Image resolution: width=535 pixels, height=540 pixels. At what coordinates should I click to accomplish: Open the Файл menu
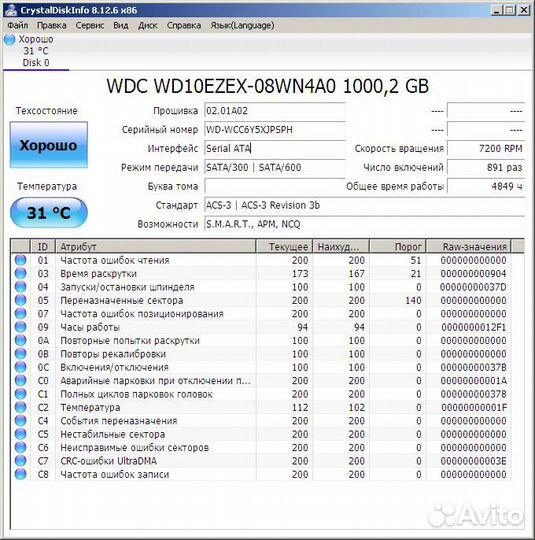pos(18,25)
